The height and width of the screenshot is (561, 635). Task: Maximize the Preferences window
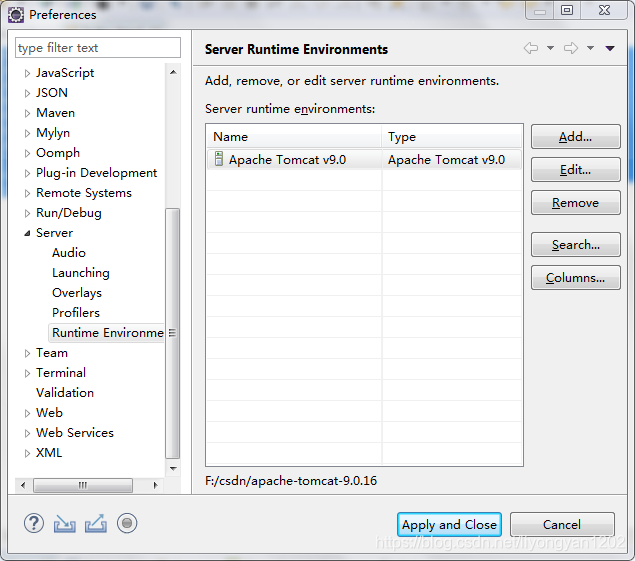pyautogui.click(x=567, y=10)
